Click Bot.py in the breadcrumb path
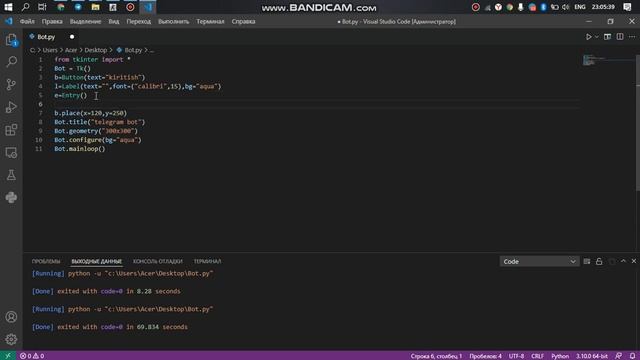Image resolution: width=640 pixels, height=360 pixels. point(133,50)
